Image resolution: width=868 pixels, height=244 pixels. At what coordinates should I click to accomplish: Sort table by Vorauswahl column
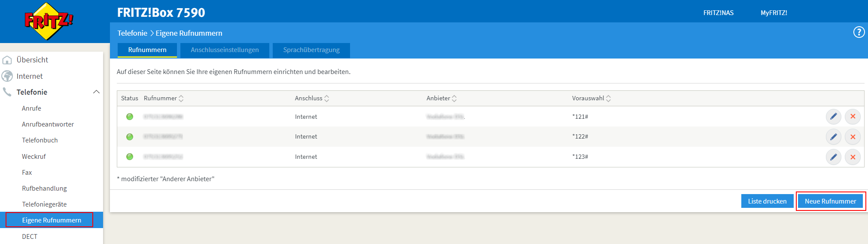(608, 99)
